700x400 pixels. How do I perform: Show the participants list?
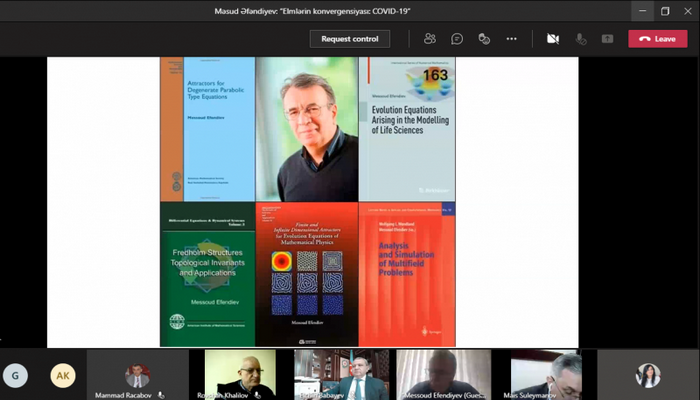[x=430, y=39]
